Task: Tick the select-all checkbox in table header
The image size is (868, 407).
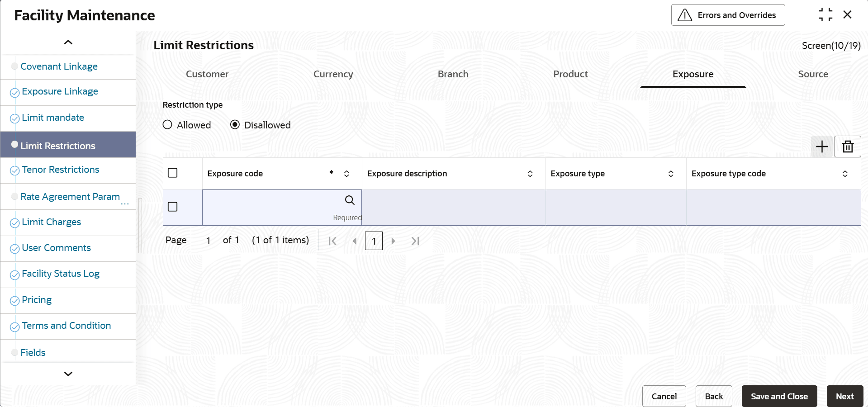Action: (x=172, y=173)
